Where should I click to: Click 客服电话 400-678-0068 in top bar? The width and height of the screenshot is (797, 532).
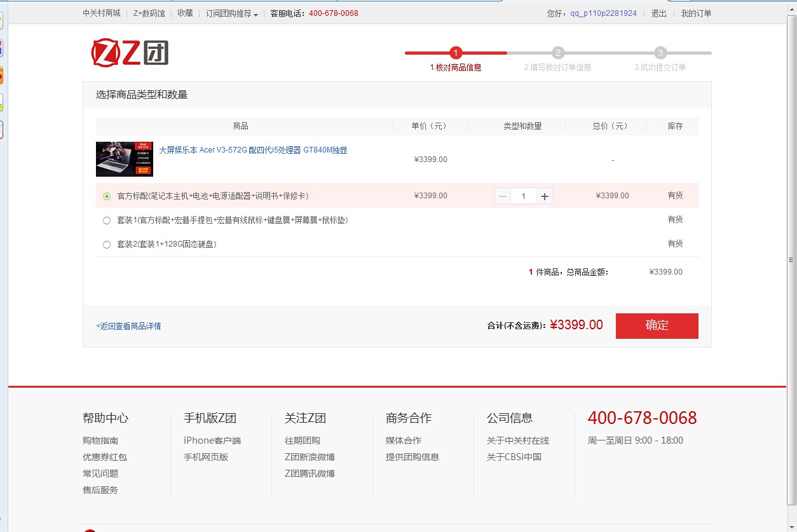(314, 13)
